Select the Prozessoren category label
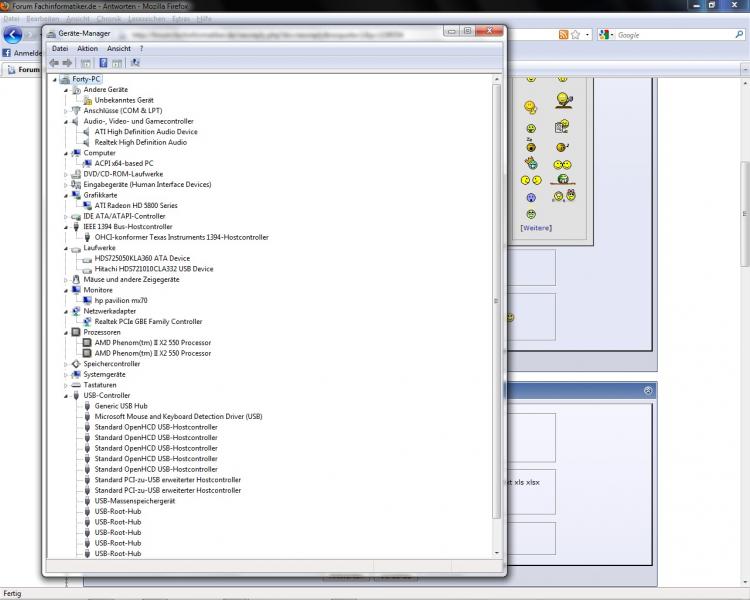This screenshot has width=750, height=600. pyautogui.click(x=102, y=332)
